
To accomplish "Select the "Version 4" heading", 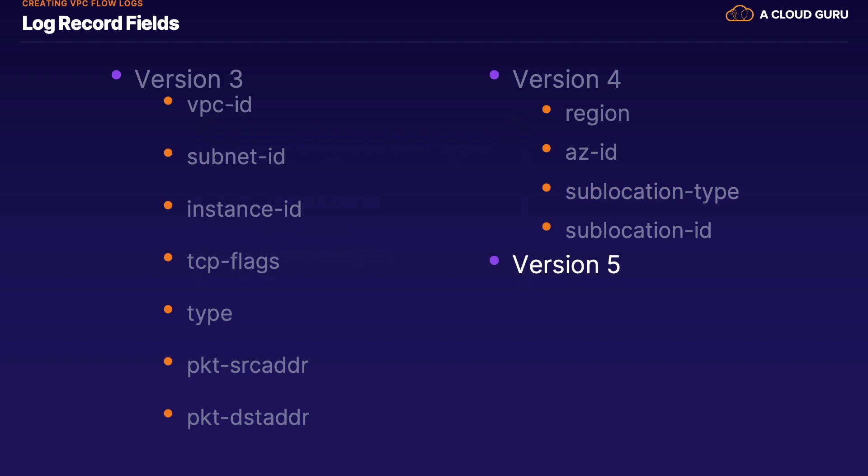I will 566,79.
